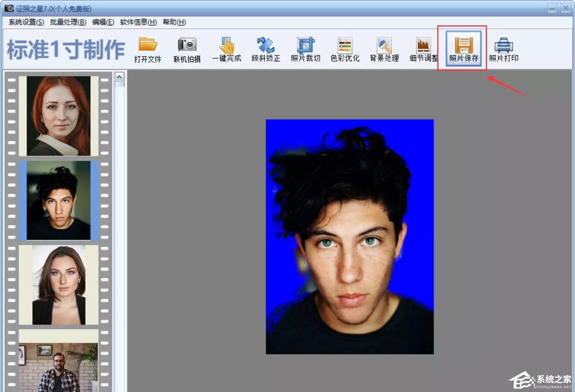Click the 证照之星 camera title icon

pos(9,8)
